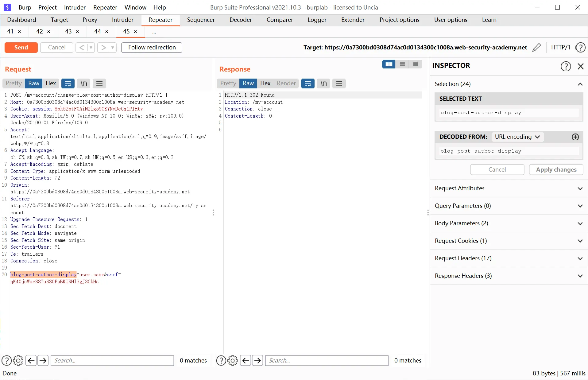The width and height of the screenshot is (588, 380).
Task: Cancel changes in the Inspector
Action: (497, 170)
